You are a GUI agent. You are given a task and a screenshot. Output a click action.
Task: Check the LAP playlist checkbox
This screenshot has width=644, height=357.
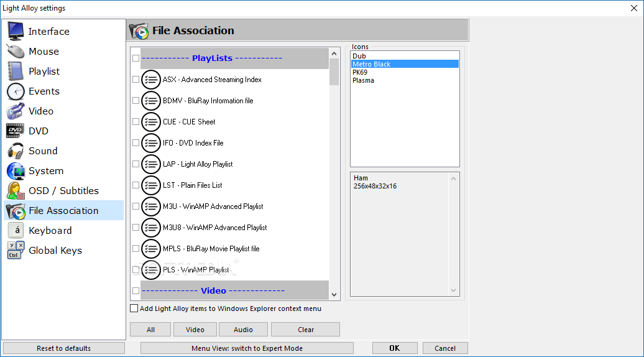136,164
